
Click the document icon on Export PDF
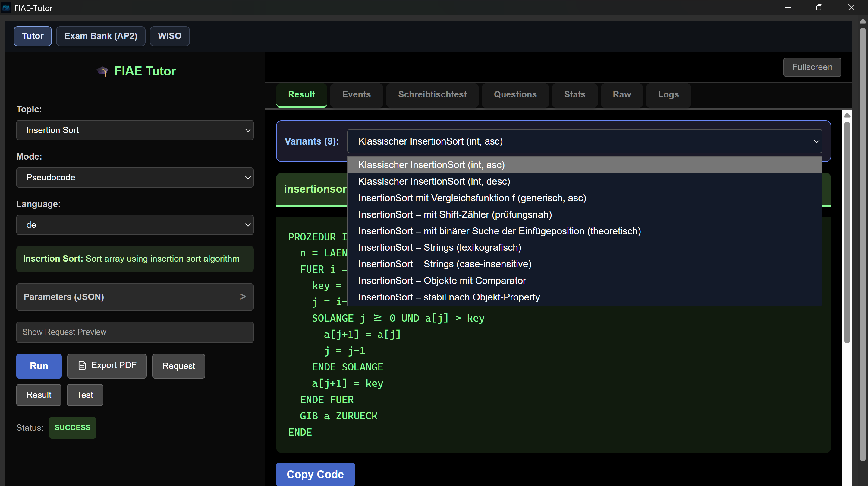(x=82, y=365)
